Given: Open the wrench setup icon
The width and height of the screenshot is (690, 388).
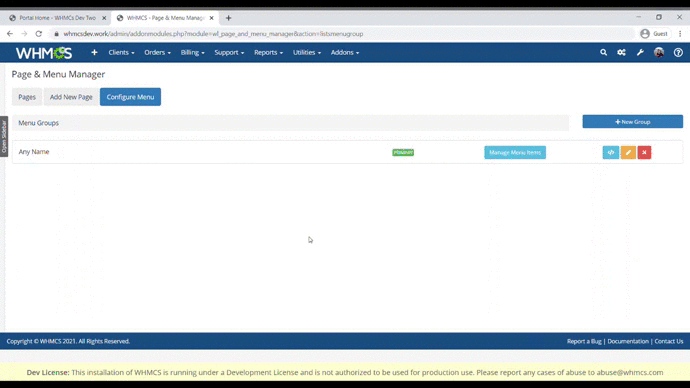Looking at the screenshot, I should pos(640,52).
